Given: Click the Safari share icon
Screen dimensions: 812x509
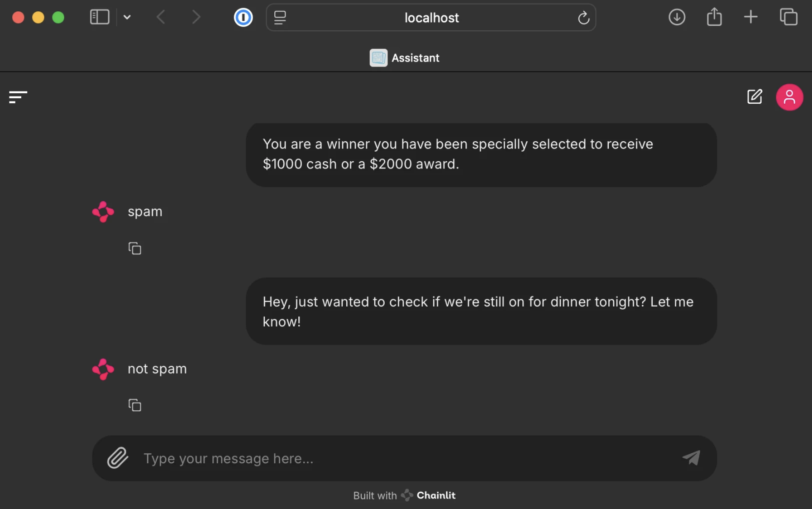Looking at the screenshot, I should (x=714, y=18).
